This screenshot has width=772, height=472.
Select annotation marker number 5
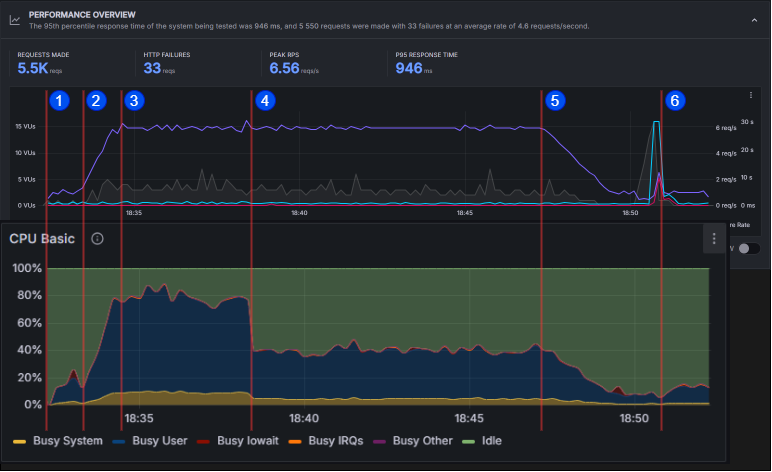point(555,100)
